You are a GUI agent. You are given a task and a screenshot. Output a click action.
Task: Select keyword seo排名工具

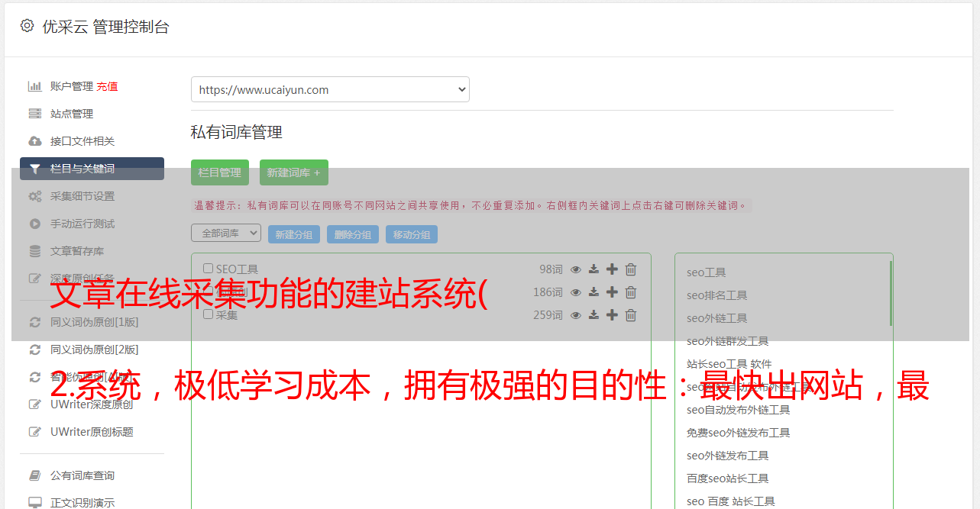717,295
